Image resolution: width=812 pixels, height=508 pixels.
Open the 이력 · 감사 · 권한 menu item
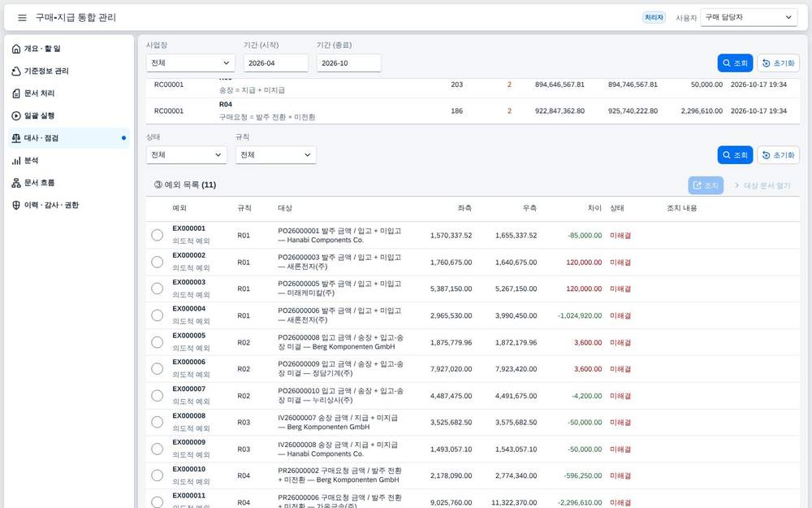69,206
